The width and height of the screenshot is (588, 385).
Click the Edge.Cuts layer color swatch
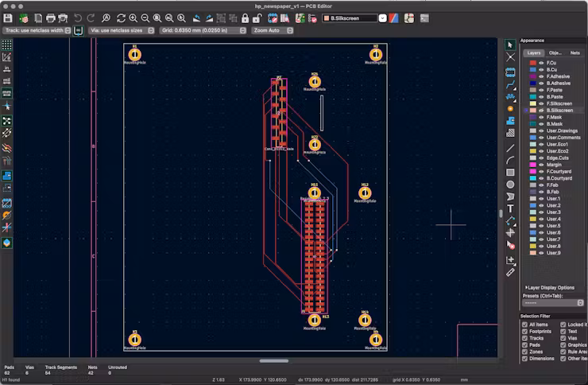pos(532,157)
